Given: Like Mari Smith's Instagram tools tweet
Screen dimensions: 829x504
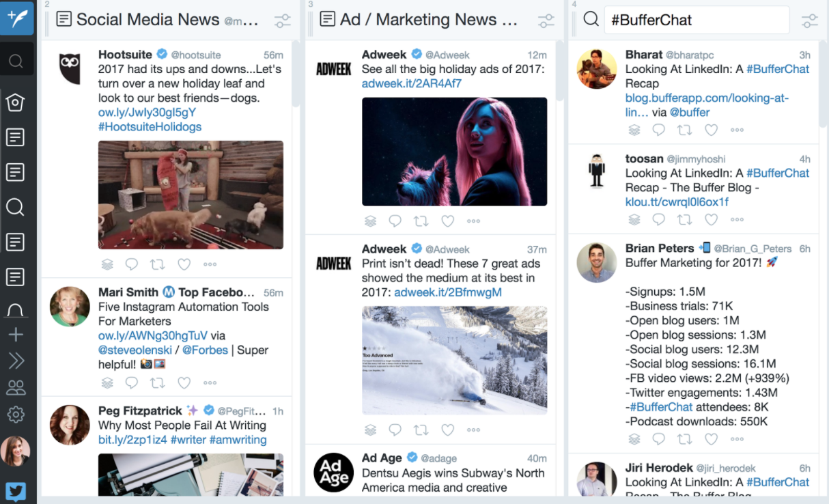Looking at the screenshot, I should click(x=184, y=383).
